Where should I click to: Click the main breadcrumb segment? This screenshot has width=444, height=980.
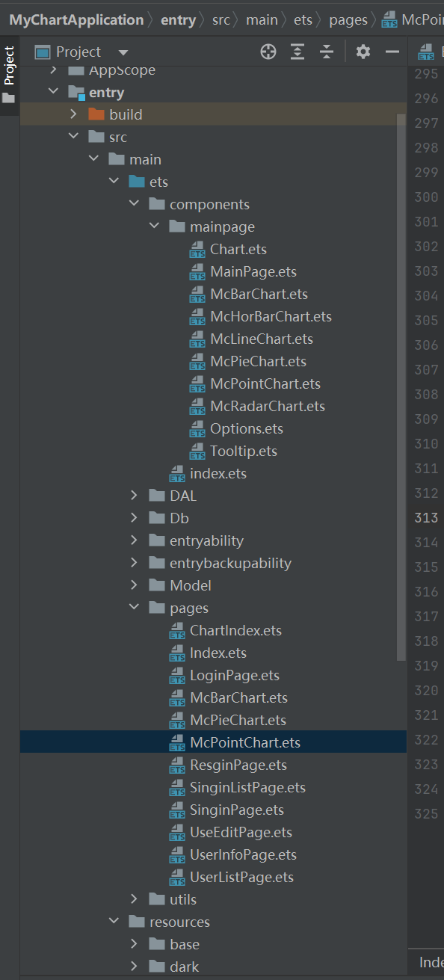coord(262,20)
